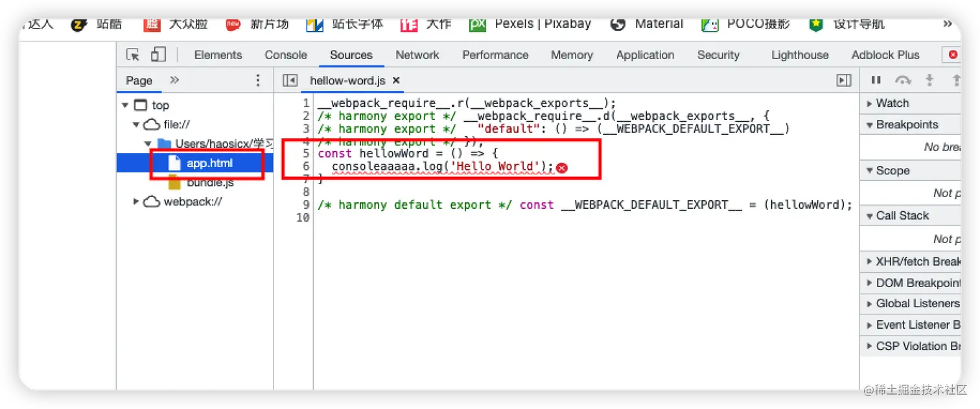
Task: Click the red error count badge
Action: click(951, 55)
